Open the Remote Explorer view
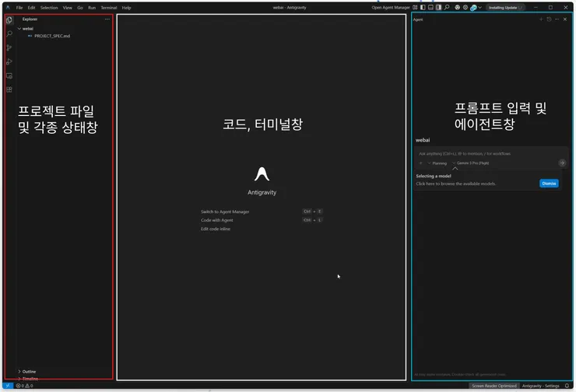The height and width of the screenshot is (392, 576). (9, 75)
